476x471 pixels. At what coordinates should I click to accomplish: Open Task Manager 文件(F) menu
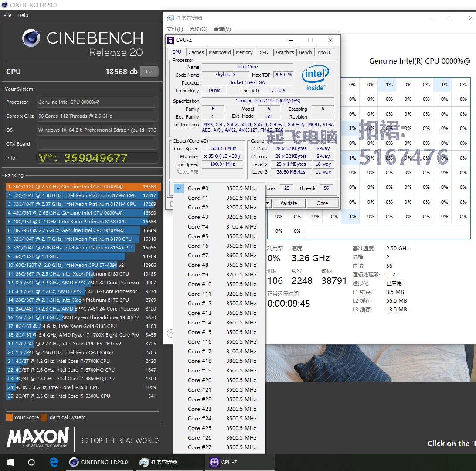174,29
